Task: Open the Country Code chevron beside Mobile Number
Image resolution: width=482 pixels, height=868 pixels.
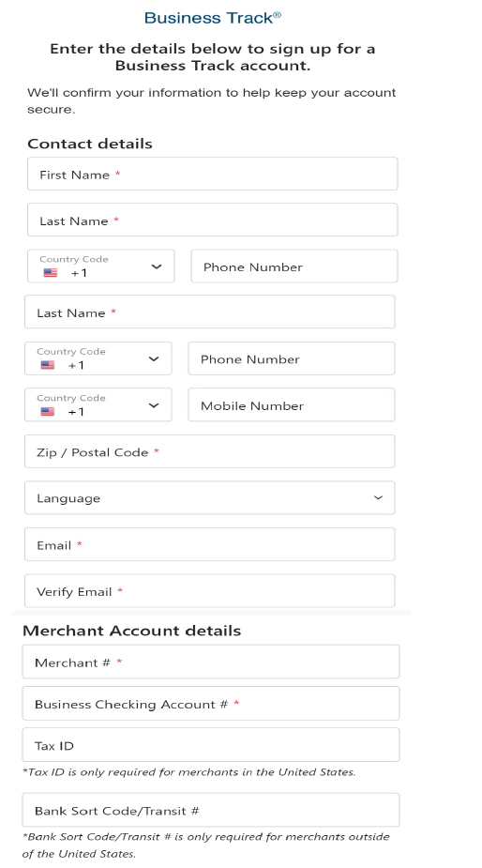Action: pos(154,405)
